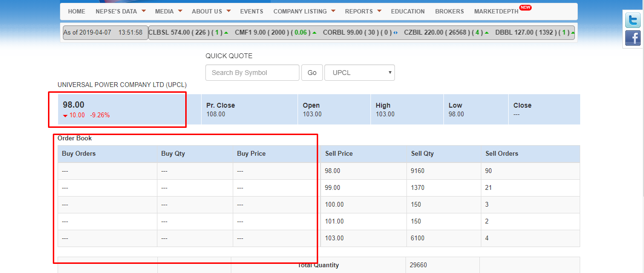Open the Facebook social icon

click(632, 38)
